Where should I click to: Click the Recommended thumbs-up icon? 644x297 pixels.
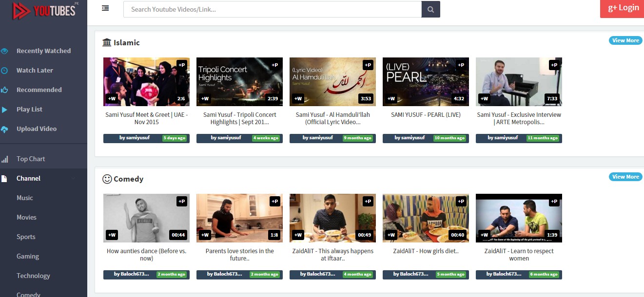coord(4,90)
